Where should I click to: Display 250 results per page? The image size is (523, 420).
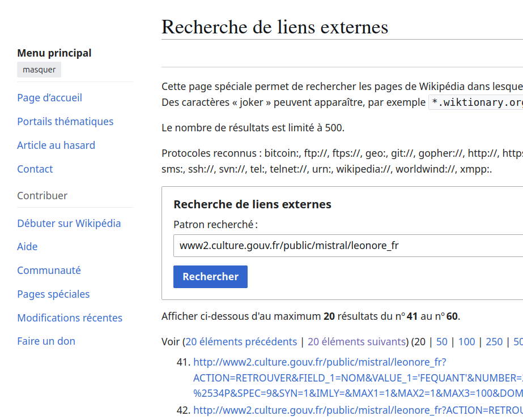(494, 341)
